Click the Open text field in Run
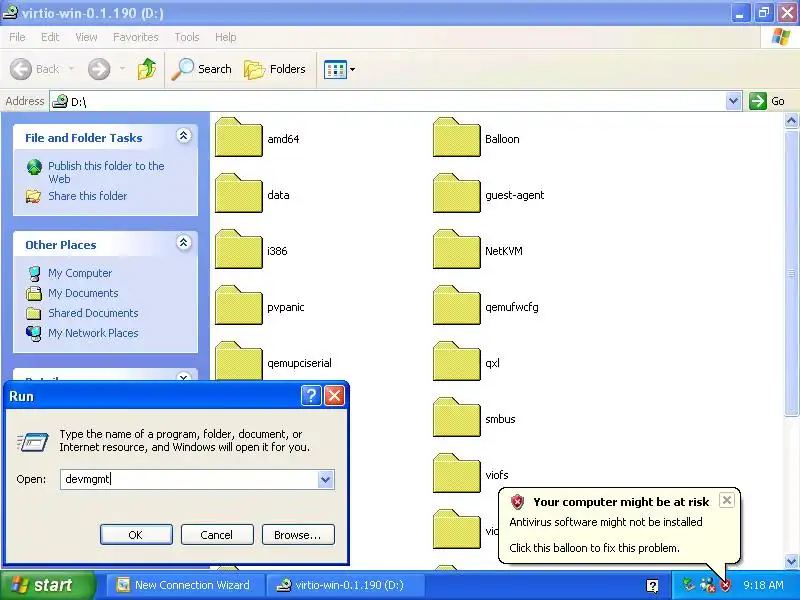 tap(189, 479)
